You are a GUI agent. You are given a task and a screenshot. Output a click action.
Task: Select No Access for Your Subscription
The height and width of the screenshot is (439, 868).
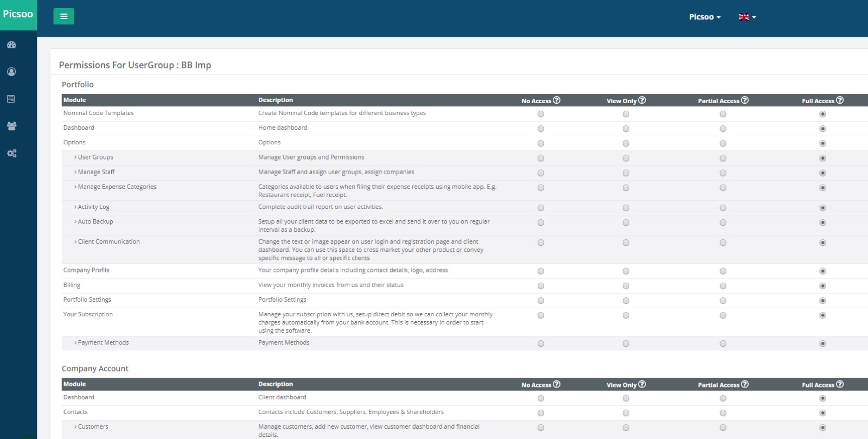[541, 316]
